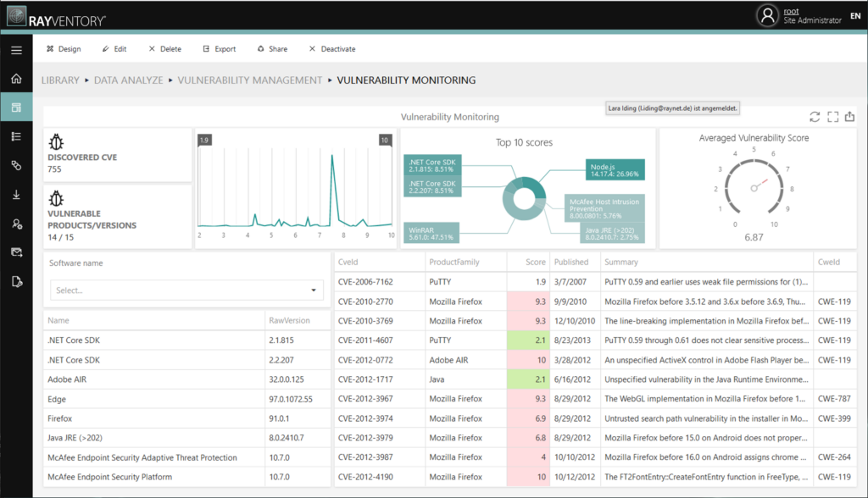The width and height of the screenshot is (868, 498).
Task: Click the Top 10 scores donut chart
Action: (524, 198)
